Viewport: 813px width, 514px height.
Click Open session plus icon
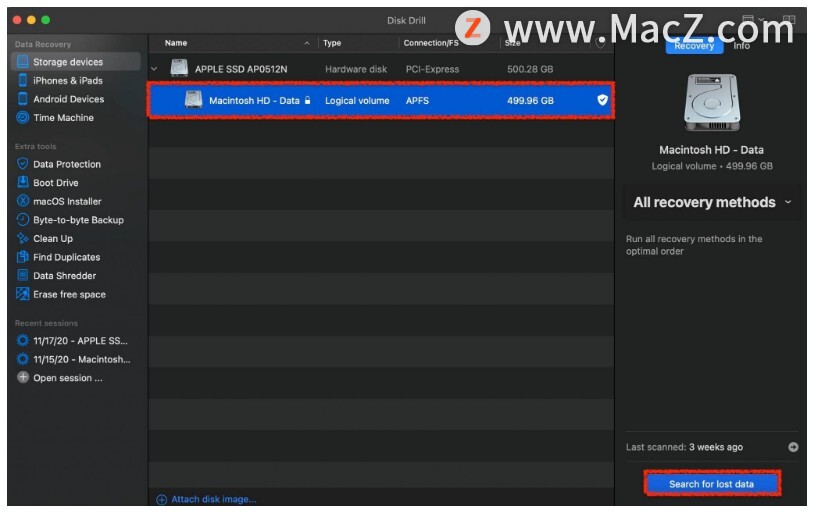(23, 377)
